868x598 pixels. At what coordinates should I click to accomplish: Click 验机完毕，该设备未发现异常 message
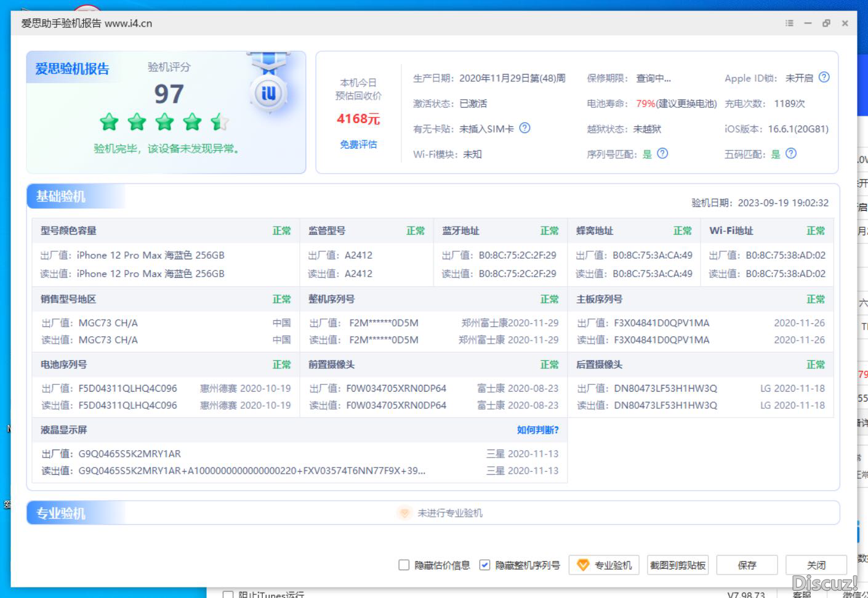tap(166, 148)
